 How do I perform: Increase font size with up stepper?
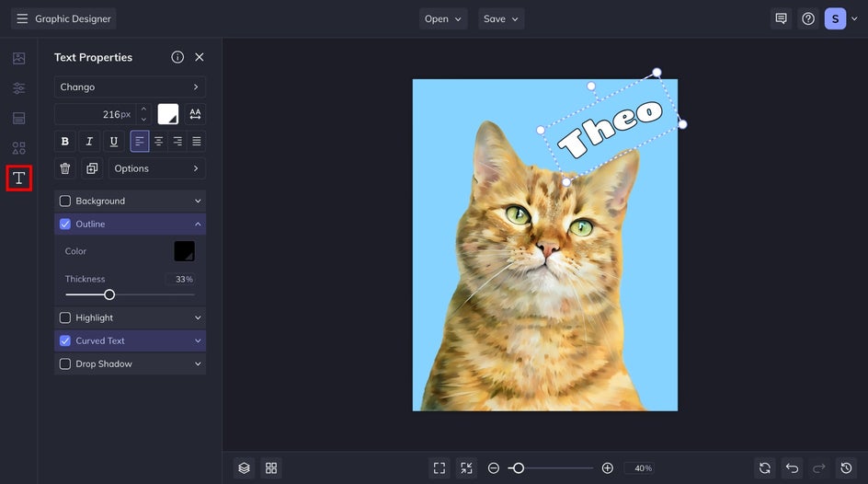click(x=144, y=109)
